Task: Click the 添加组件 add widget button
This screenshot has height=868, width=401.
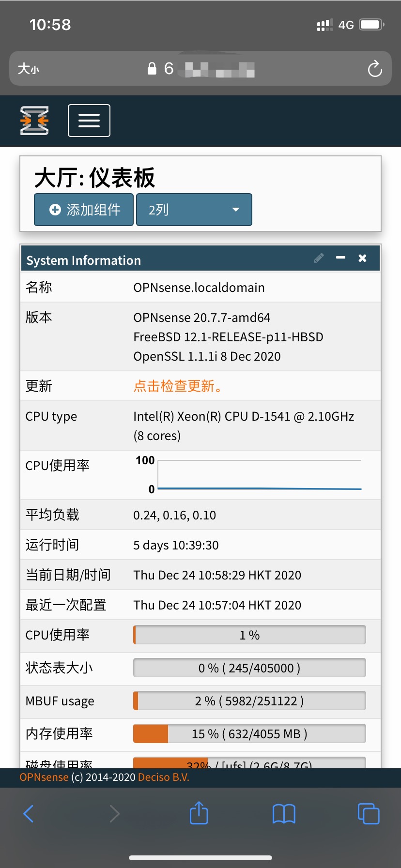Action: click(84, 210)
